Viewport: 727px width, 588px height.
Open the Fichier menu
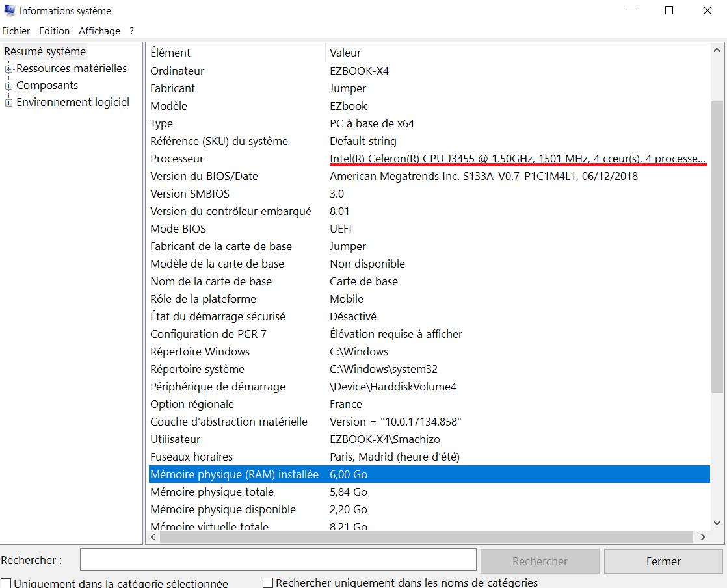(x=16, y=31)
